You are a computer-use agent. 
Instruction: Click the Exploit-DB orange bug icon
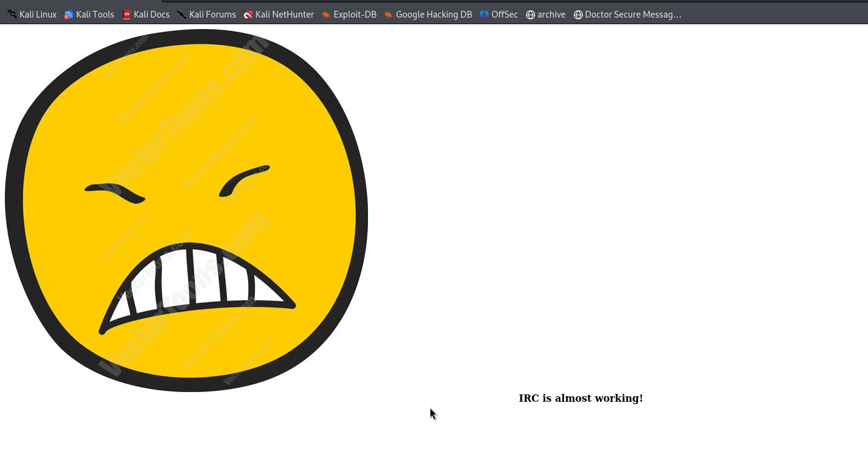pyautogui.click(x=326, y=15)
